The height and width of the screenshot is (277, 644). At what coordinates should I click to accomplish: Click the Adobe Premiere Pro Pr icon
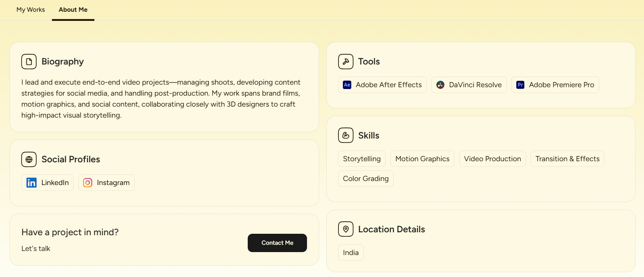(x=520, y=85)
